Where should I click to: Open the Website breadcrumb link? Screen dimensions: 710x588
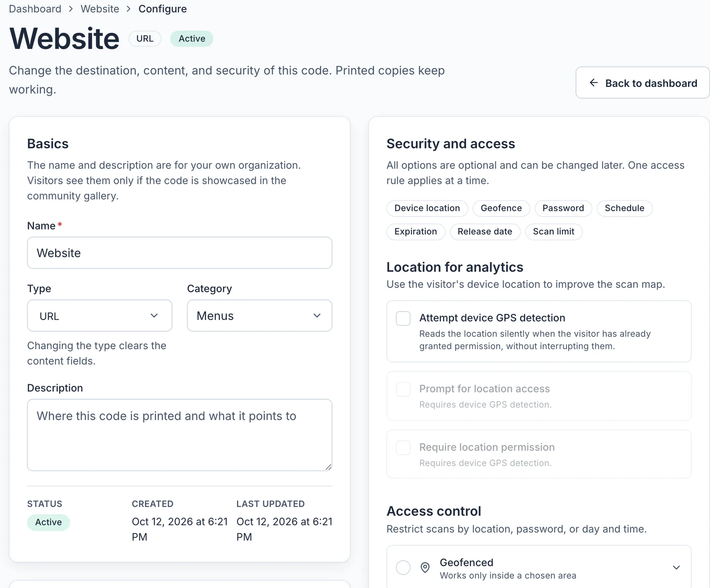tap(100, 9)
